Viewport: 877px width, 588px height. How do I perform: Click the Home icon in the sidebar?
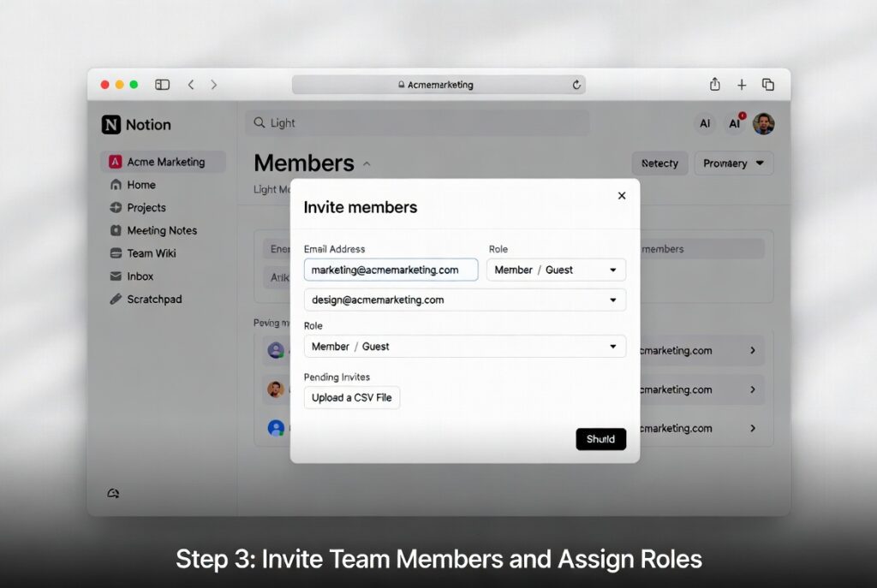pyautogui.click(x=115, y=184)
